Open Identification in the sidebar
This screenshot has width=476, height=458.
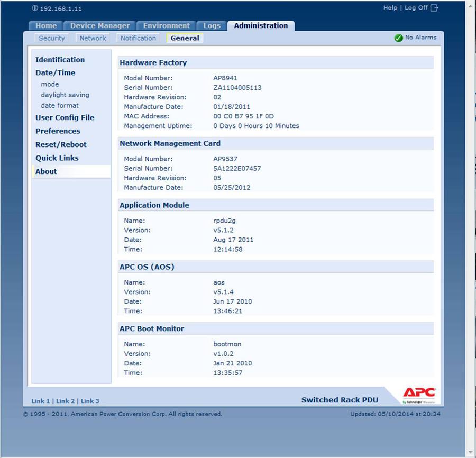pyautogui.click(x=60, y=60)
